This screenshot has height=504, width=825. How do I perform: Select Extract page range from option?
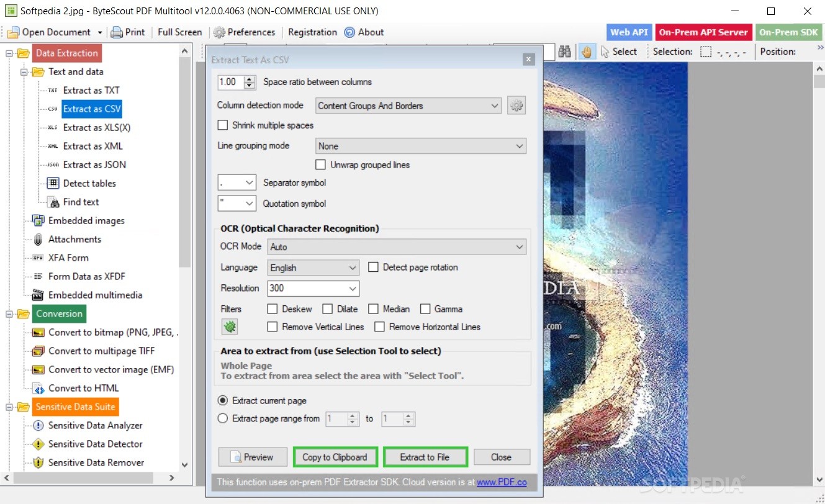click(x=223, y=419)
